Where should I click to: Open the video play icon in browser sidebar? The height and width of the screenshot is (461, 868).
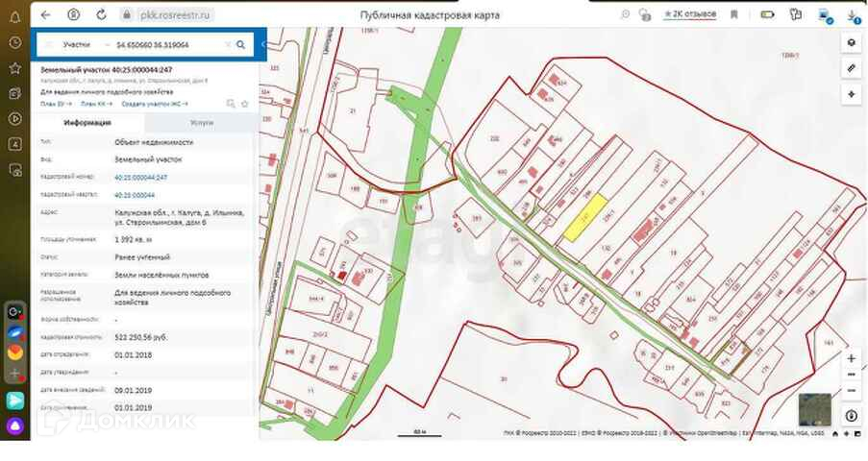(x=15, y=119)
